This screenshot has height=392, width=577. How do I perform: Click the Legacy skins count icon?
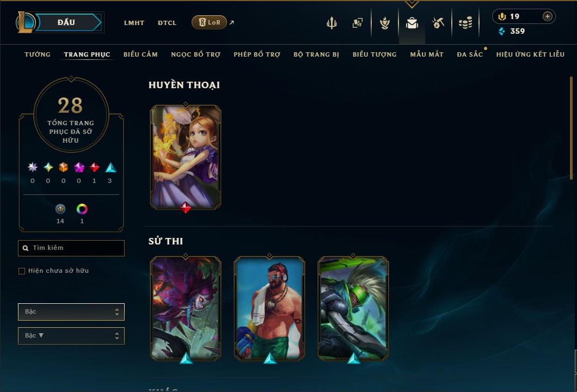(x=60, y=209)
